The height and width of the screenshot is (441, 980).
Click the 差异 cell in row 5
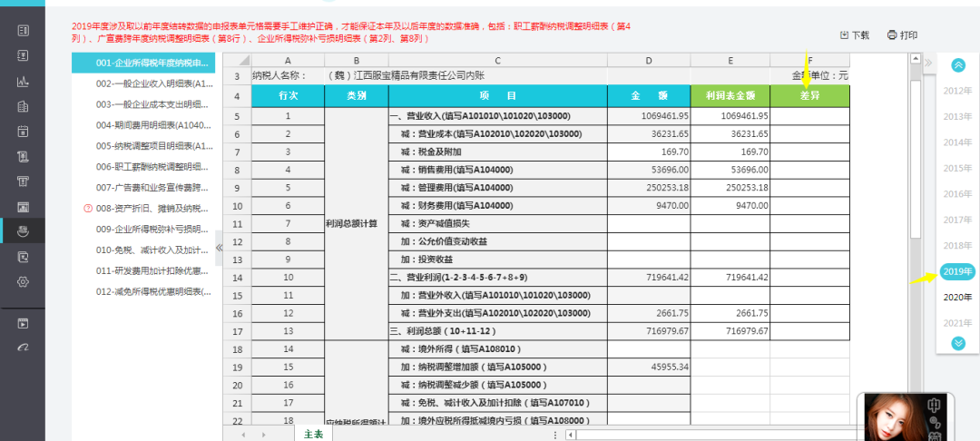point(809,116)
